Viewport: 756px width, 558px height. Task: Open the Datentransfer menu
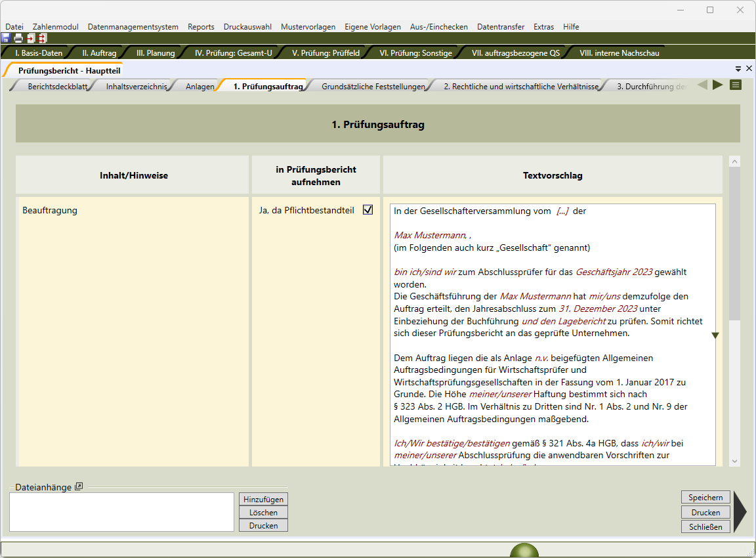[500, 27]
